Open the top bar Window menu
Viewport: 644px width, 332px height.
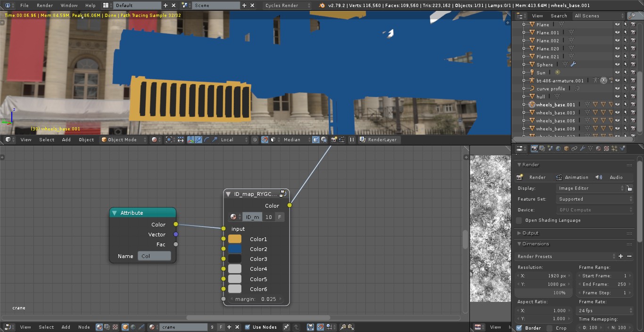pyautogui.click(x=69, y=6)
